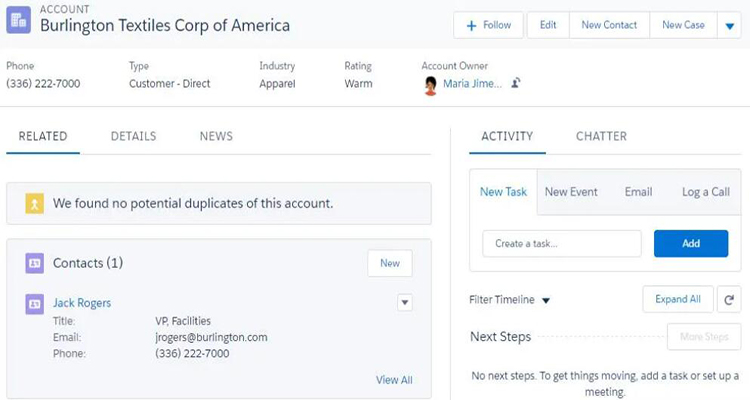Open the News tab
This screenshot has height=400, width=750.
point(216,136)
